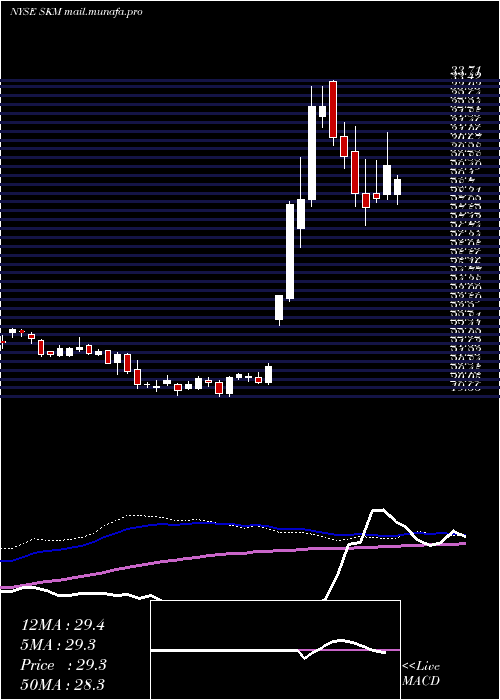
Task: Click the 12MA : 29.4 label
Action: tap(62, 625)
